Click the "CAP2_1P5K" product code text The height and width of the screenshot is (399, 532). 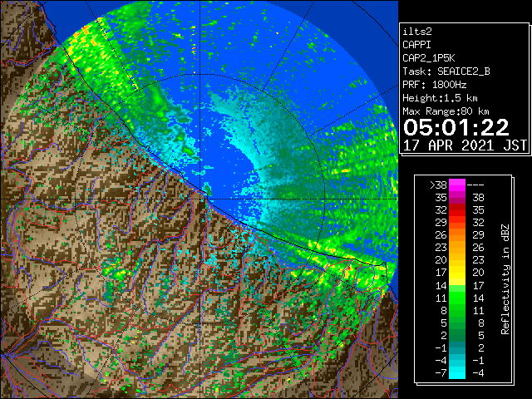[429, 58]
